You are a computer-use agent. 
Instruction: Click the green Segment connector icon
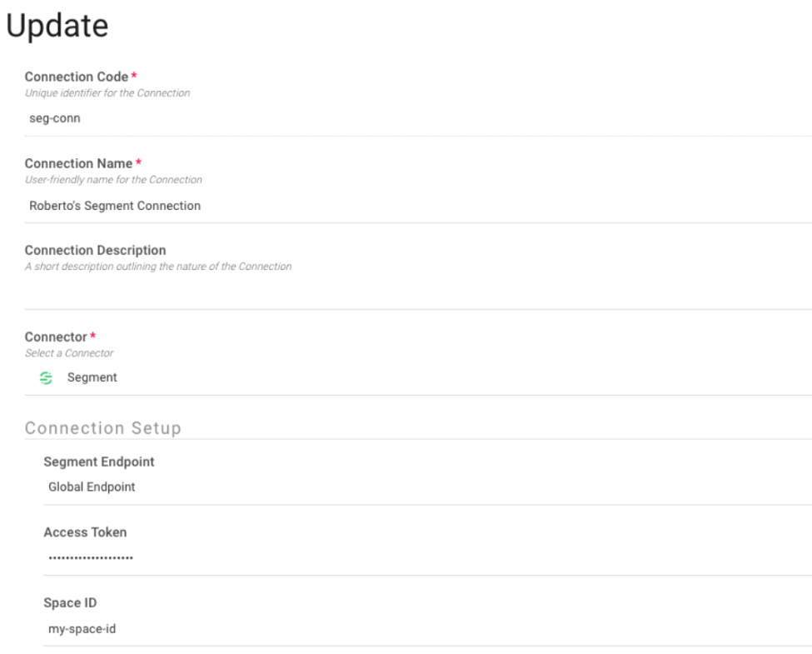[x=46, y=378]
